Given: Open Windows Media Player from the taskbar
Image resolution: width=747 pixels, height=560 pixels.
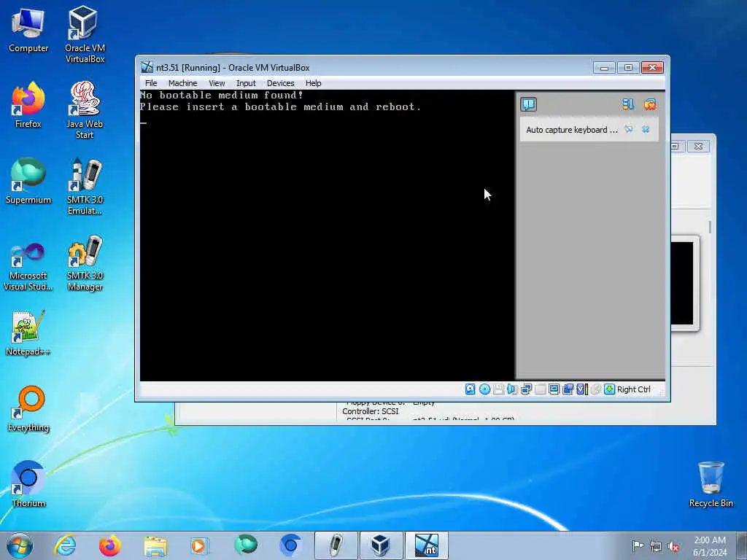Looking at the screenshot, I should 199,545.
